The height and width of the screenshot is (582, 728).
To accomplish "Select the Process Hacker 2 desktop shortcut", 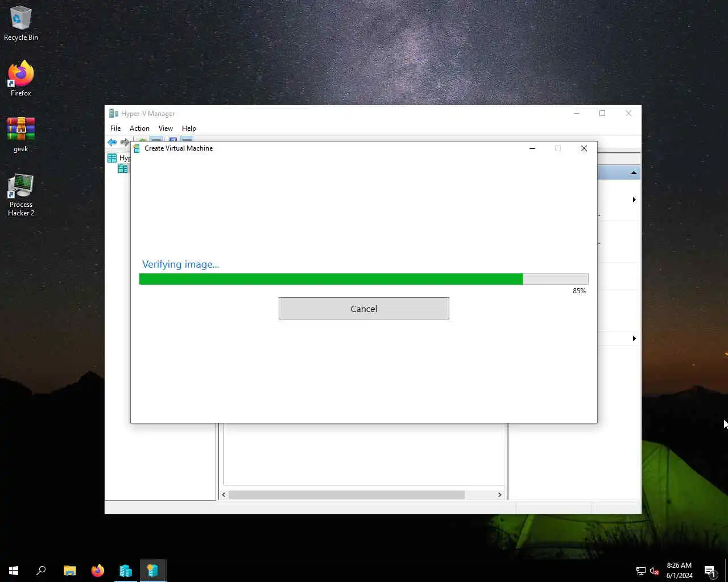I will 21,195.
